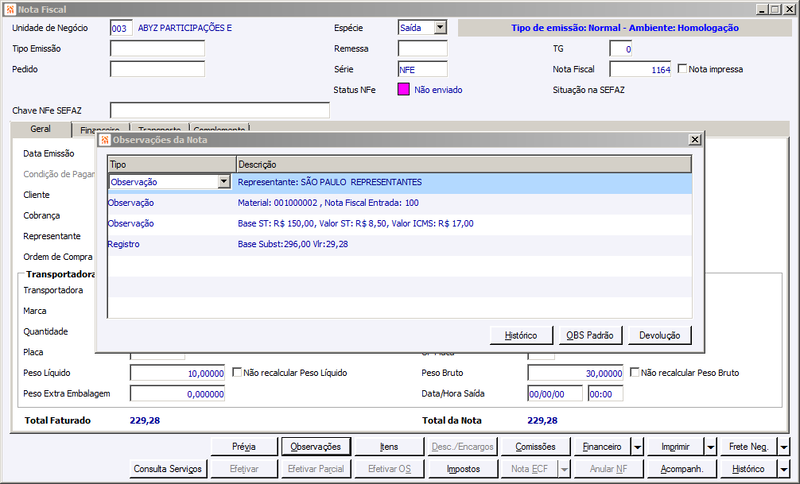Click the Observações da Nota dialog icon

click(105, 140)
